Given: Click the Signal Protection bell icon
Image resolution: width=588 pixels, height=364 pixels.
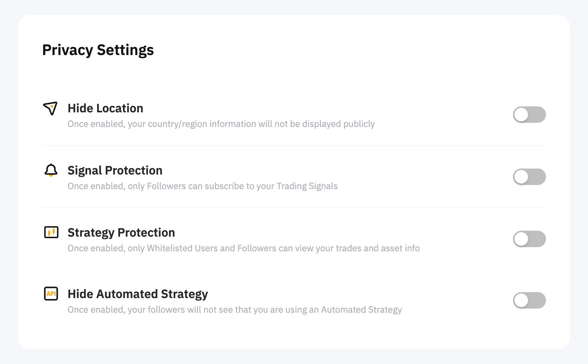Looking at the screenshot, I should pyautogui.click(x=51, y=170).
